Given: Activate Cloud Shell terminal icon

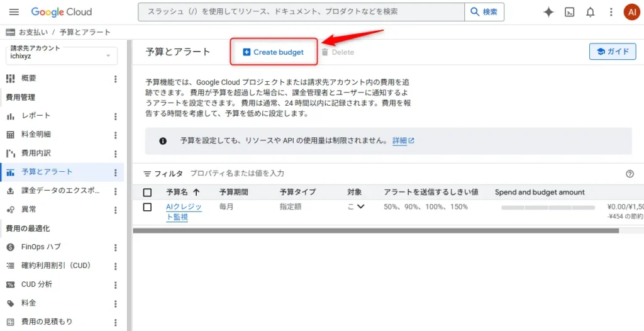Looking at the screenshot, I should click(x=569, y=12).
